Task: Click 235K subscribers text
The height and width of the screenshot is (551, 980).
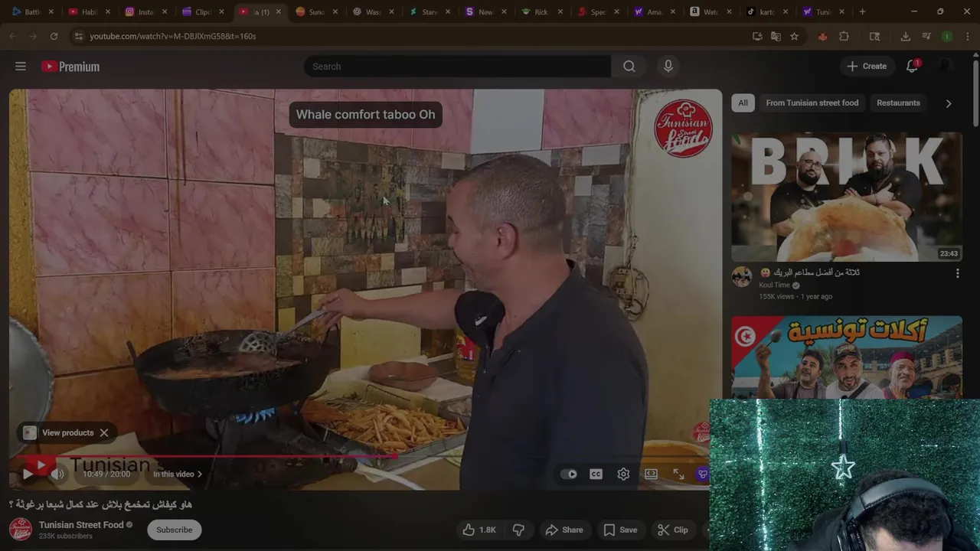Action: pos(66,536)
